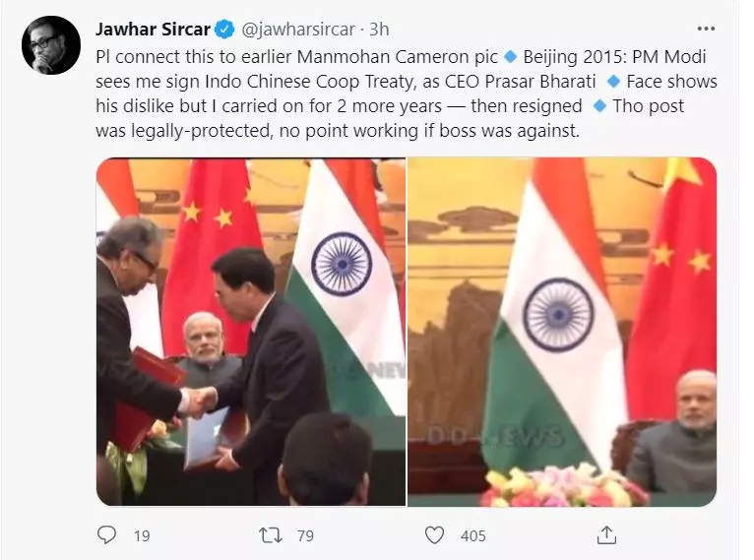Click the reply count 19
This screenshot has width=754, height=560.
coord(142,535)
